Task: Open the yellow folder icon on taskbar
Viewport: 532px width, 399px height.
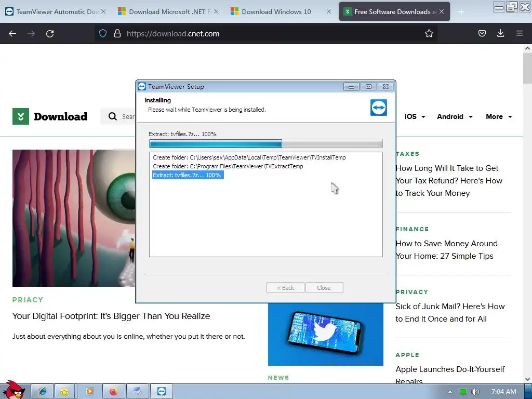Action: click(64, 392)
